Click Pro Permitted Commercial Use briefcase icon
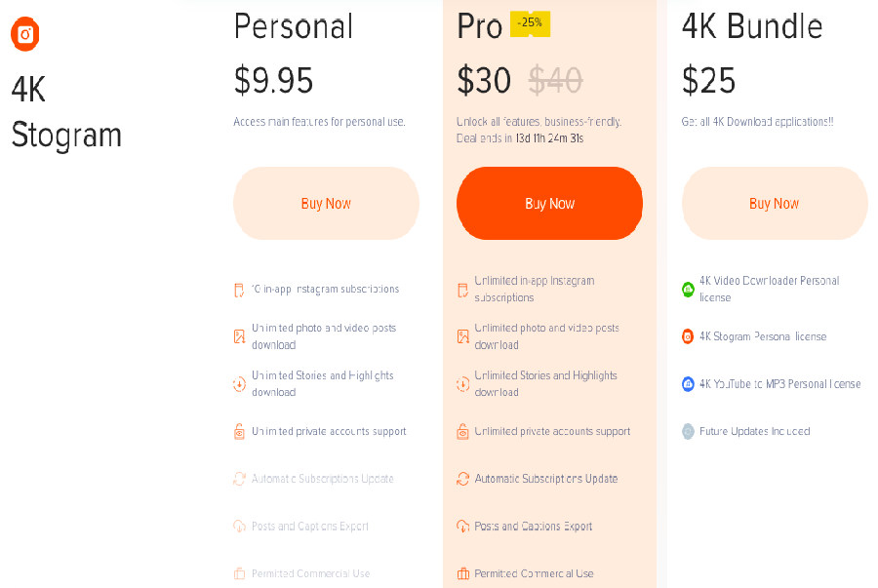This screenshot has height=588, width=878. (463, 573)
